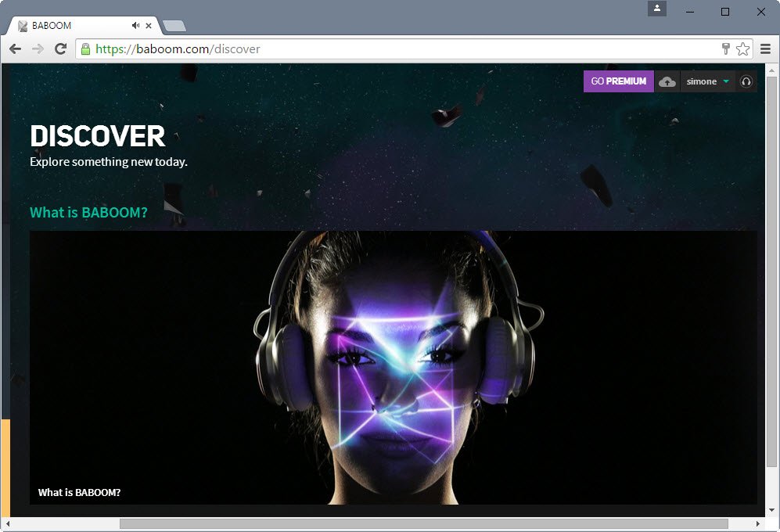Play the What is BABOOM? video thumbnail
Image resolution: width=780 pixels, height=532 pixels.
[x=394, y=367]
